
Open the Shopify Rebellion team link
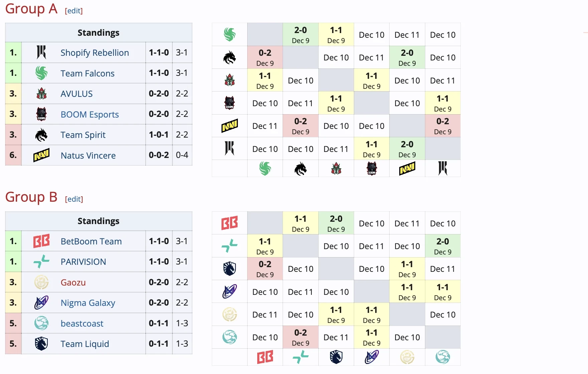click(95, 53)
